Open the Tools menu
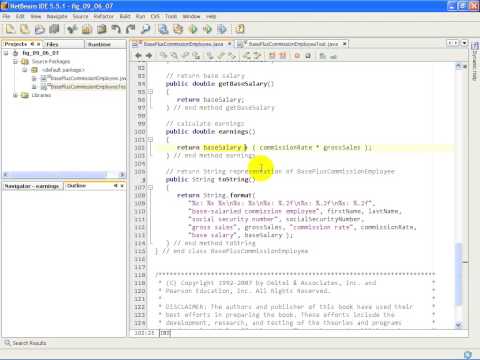 coord(171,16)
